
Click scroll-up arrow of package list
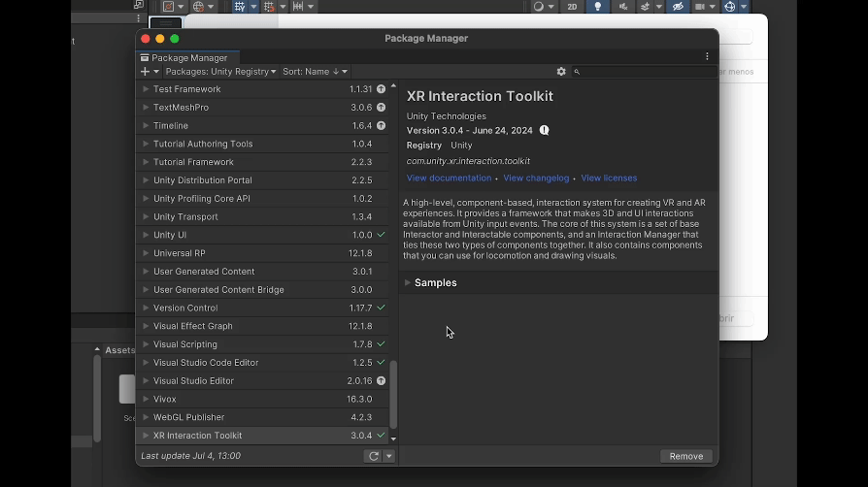(x=393, y=85)
